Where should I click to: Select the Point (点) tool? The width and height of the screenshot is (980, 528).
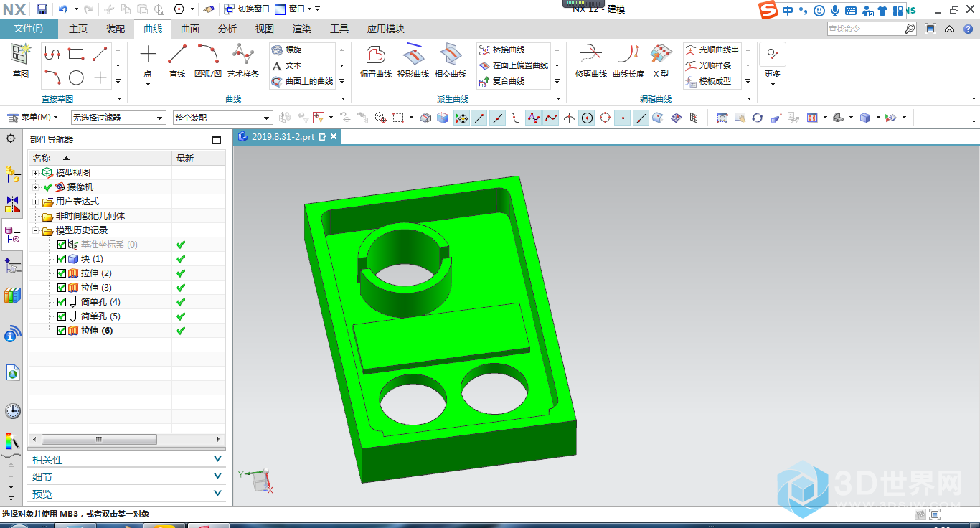coord(148,62)
